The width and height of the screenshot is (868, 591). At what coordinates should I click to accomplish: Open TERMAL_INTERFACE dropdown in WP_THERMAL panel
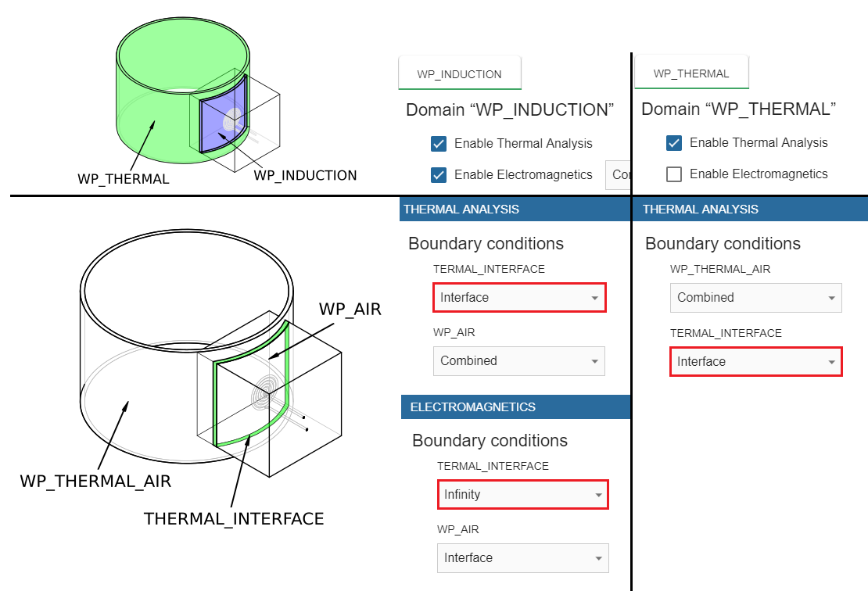[x=755, y=362]
